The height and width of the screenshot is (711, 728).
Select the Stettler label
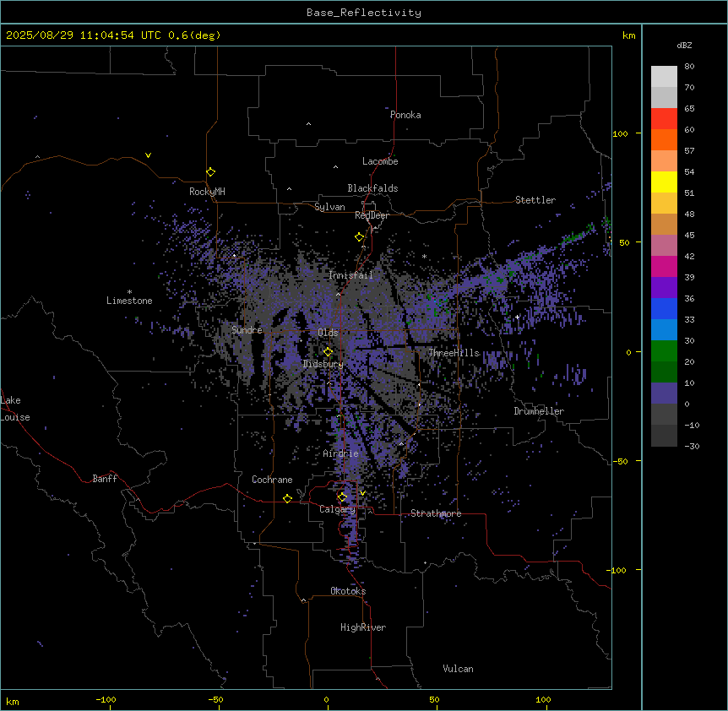click(535, 200)
